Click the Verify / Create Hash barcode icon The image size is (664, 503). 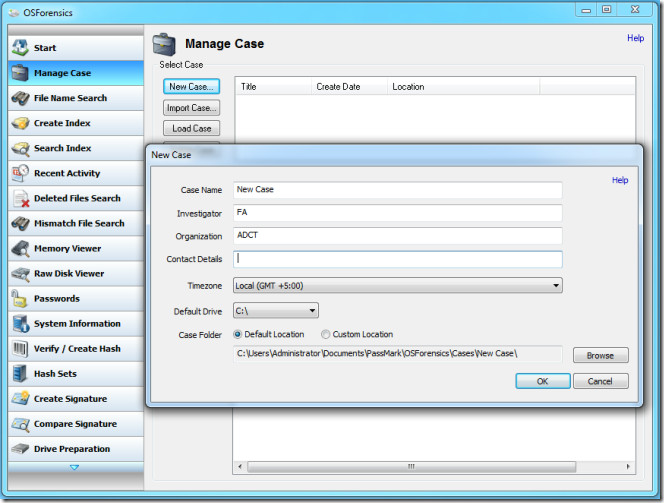[x=19, y=348]
